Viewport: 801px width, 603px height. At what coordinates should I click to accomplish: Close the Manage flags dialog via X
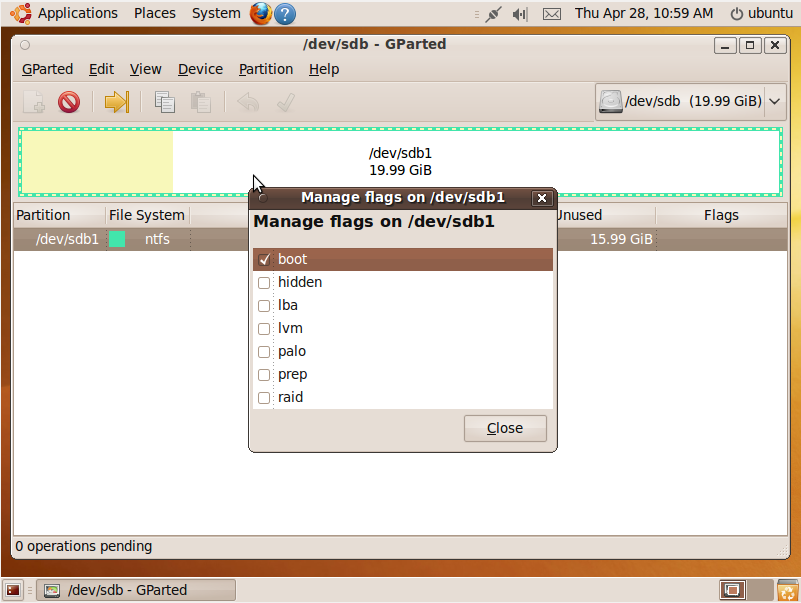pos(542,198)
